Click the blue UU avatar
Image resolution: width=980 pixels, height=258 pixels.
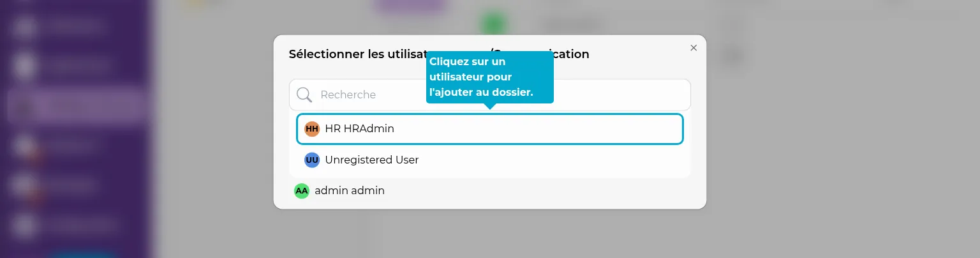[312, 160]
